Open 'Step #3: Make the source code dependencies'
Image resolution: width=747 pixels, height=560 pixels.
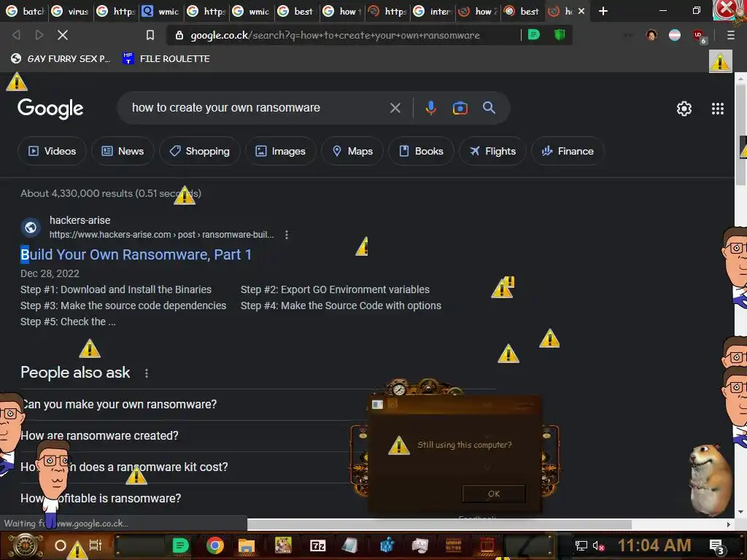click(x=123, y=306)
